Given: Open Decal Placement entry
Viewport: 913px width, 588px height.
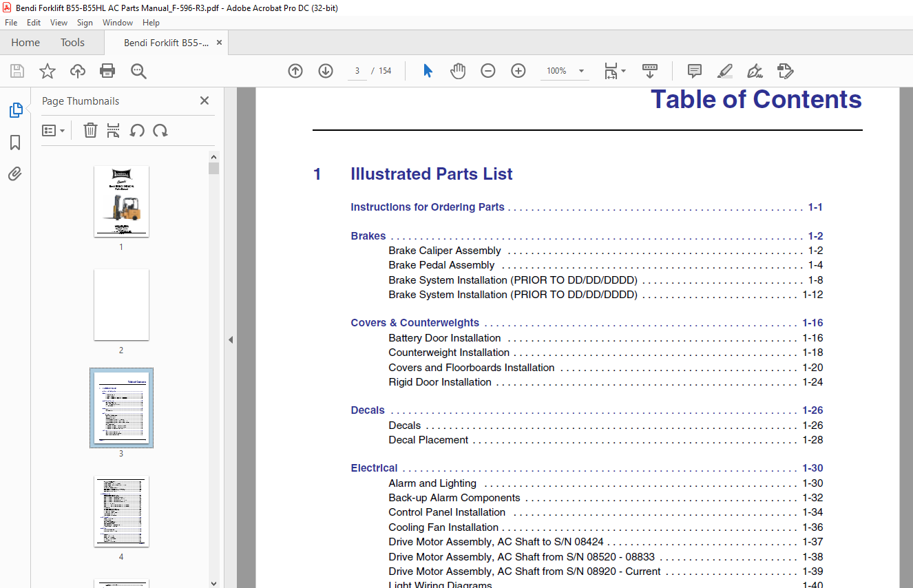Looking at the screenshot, I should pyautogui.click(x=428, y=440).
